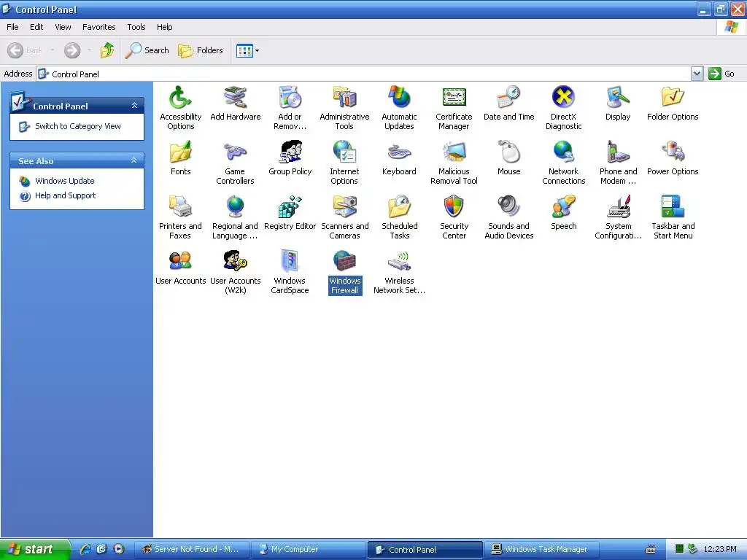The width and height of the screenshot is (747, 560).
Task: Open the Security Center shield icon
Action: point(454,207)
